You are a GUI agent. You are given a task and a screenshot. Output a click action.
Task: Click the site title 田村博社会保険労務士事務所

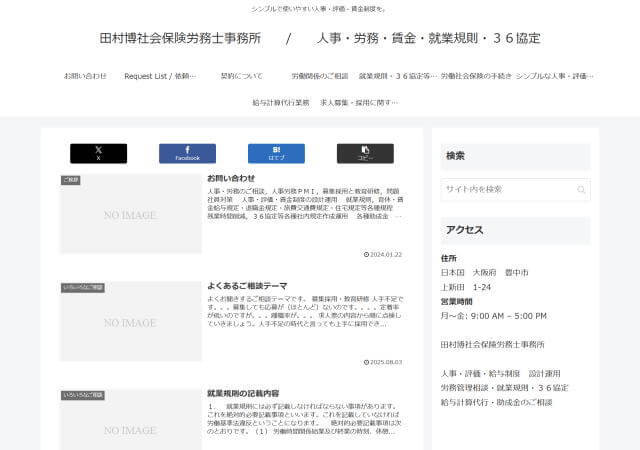pos(180,38)
